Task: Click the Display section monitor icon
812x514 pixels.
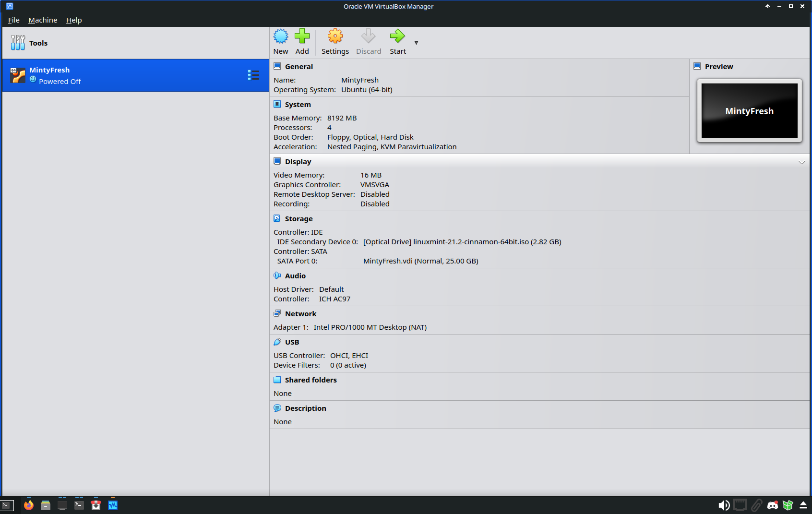Action: pos(277,161)
